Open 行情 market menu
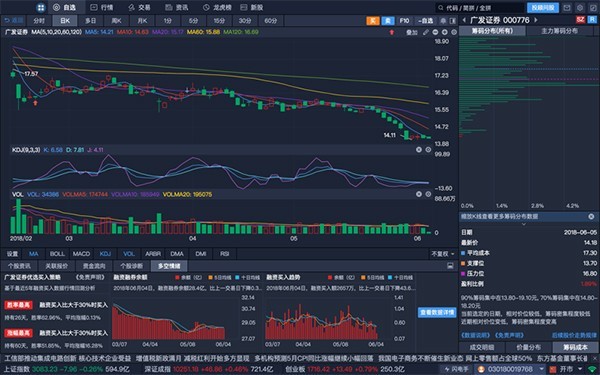The image size is (600, 375). point(102,7)
